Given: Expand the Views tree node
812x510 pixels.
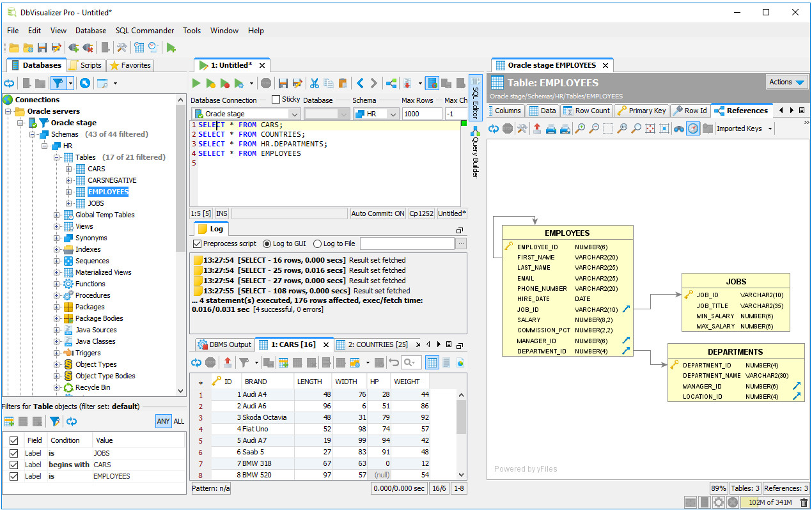Looking at the screenshot, I should pos(58,226).
